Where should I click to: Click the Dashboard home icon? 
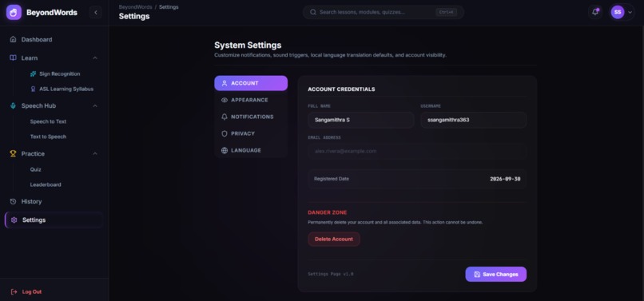click(13, 39)
